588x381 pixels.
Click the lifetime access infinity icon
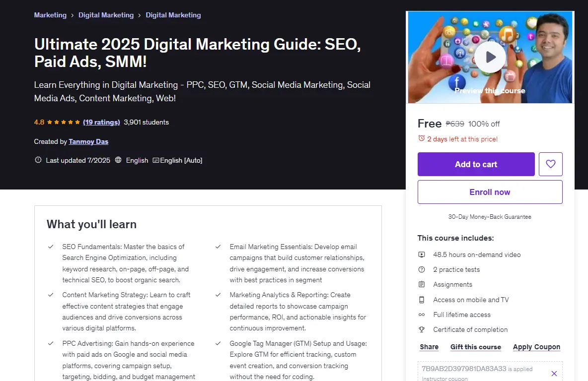click(x=422, y=315)
